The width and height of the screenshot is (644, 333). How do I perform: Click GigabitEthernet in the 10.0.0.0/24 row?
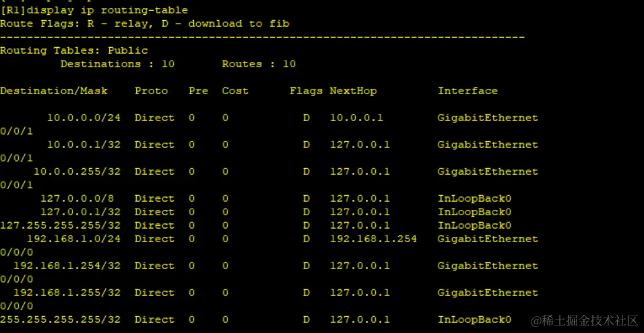[x=488, y=118]
